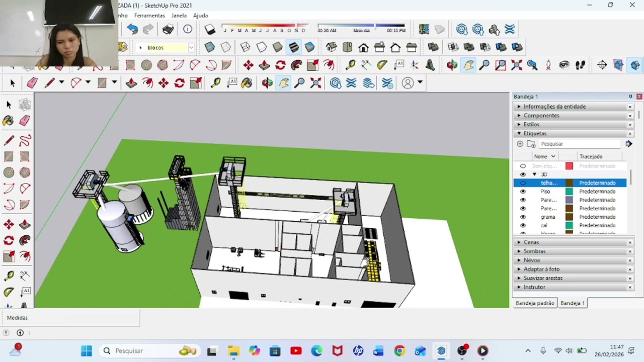Image resolution: width=644 pixels, height=362 pixels.
Task: Add a new tag with plus icon
Action: click(520, 144)
